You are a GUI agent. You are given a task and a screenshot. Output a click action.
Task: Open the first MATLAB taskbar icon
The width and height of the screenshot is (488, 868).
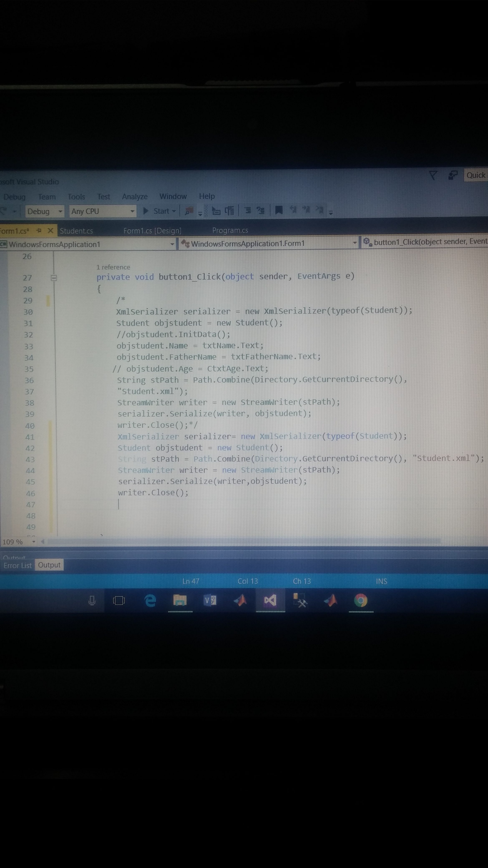coord(240,601)
